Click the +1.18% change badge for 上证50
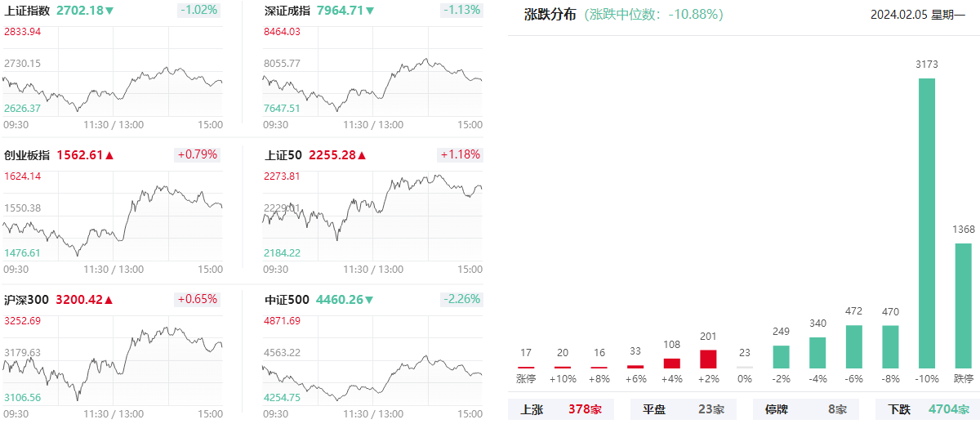The image size is (980, 424). pyautogui.click(x=461, y=154)
